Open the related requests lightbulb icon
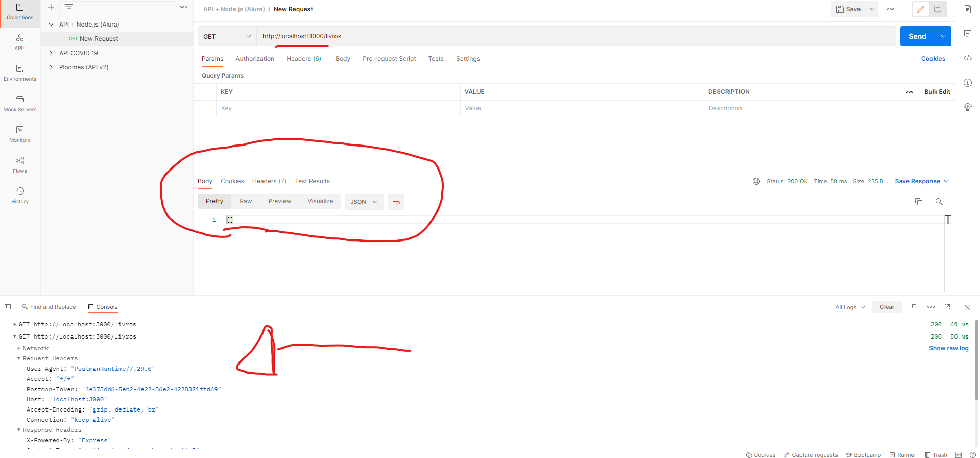This screenshot has width=980, height=458. coord(968,107)
